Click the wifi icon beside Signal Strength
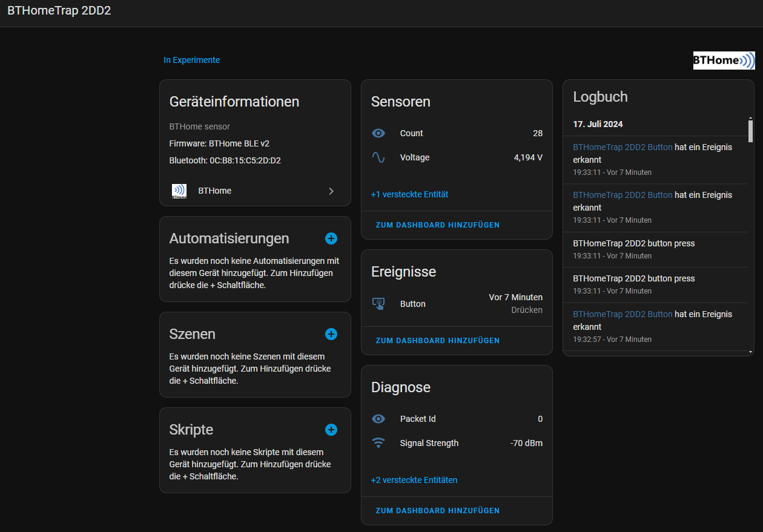 point(378,443)
